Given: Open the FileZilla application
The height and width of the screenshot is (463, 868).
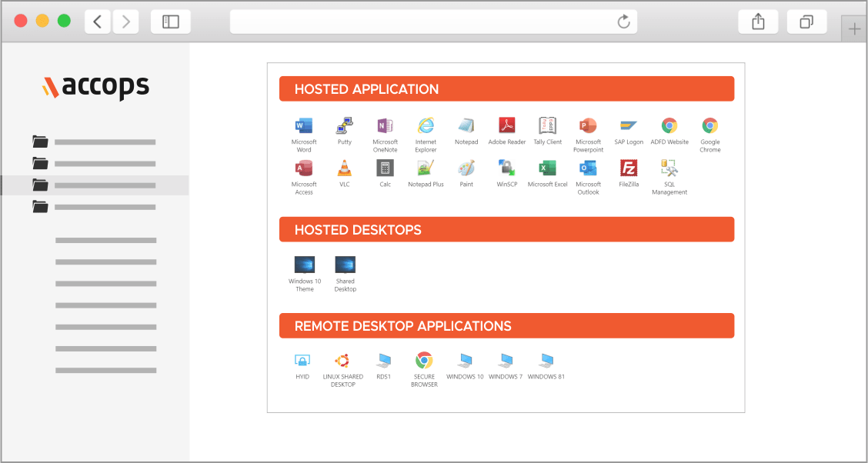Looking at the screenshot, I should click(x=629, y=168).
